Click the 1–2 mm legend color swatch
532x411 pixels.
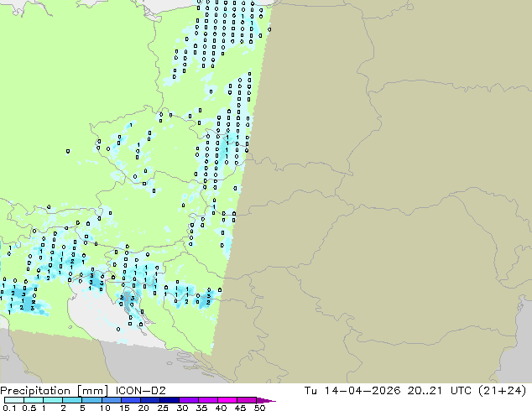pyautogui.click(x=53, y=400)
